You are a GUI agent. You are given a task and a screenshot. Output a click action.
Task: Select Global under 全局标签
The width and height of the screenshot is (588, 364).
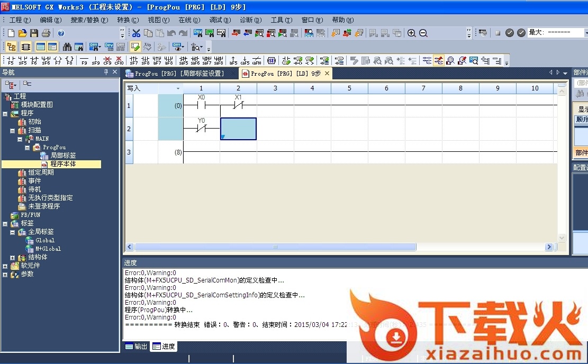tap(45, 240)
